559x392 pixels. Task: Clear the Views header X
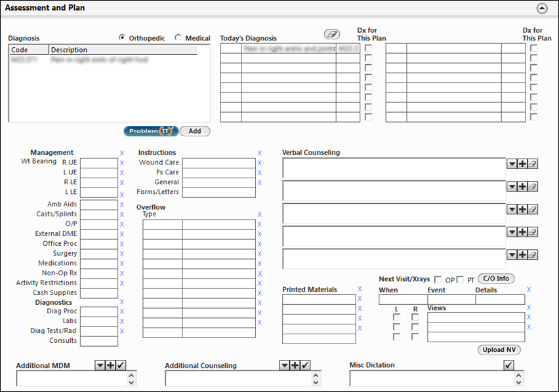click(x=529, y=307)
